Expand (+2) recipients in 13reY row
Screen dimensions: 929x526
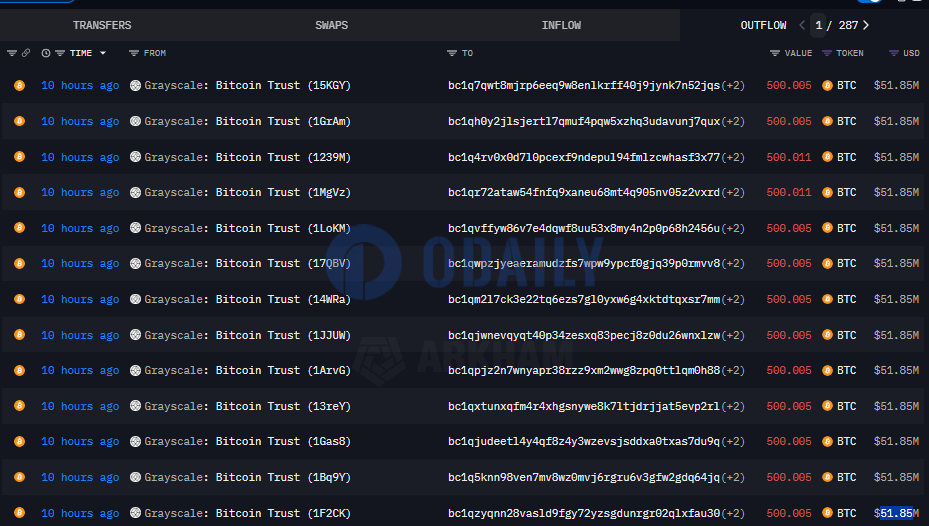click(x=733, y=406)
